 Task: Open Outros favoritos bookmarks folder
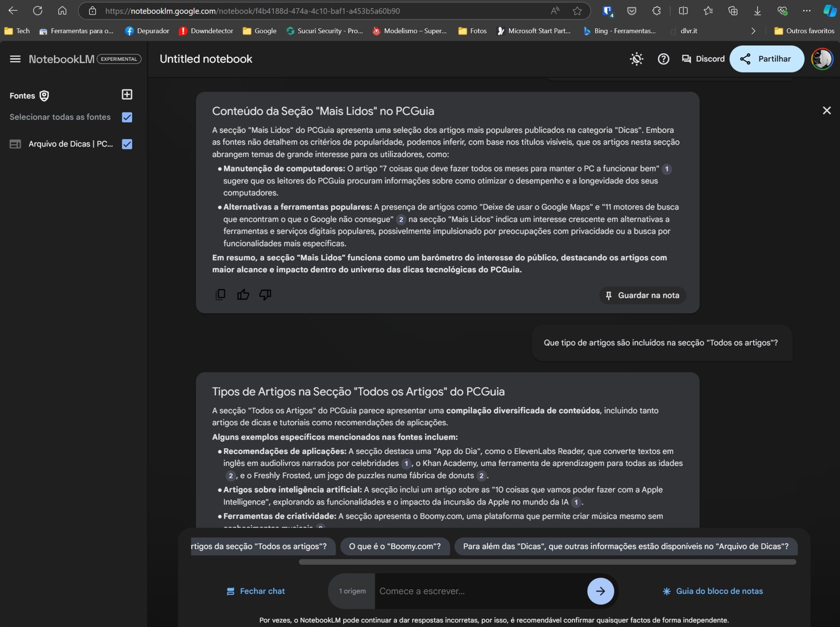pyautogui.click(x=804, y=31)
